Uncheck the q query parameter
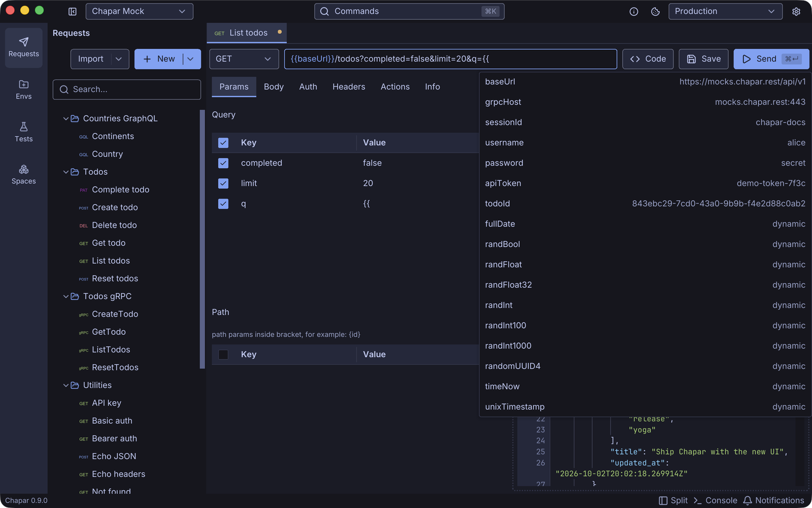The width and height of the screenshot is (812, 508). [223, 204]
